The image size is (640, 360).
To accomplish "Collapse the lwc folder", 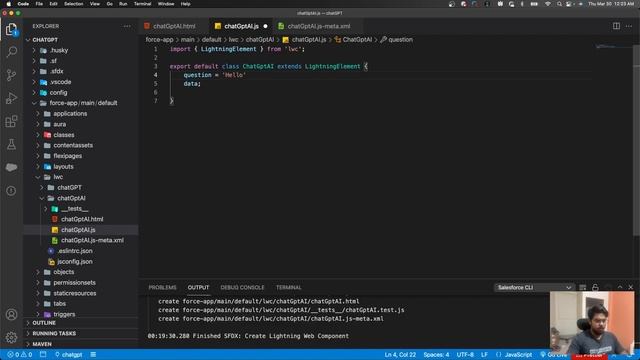I will 58,177.
